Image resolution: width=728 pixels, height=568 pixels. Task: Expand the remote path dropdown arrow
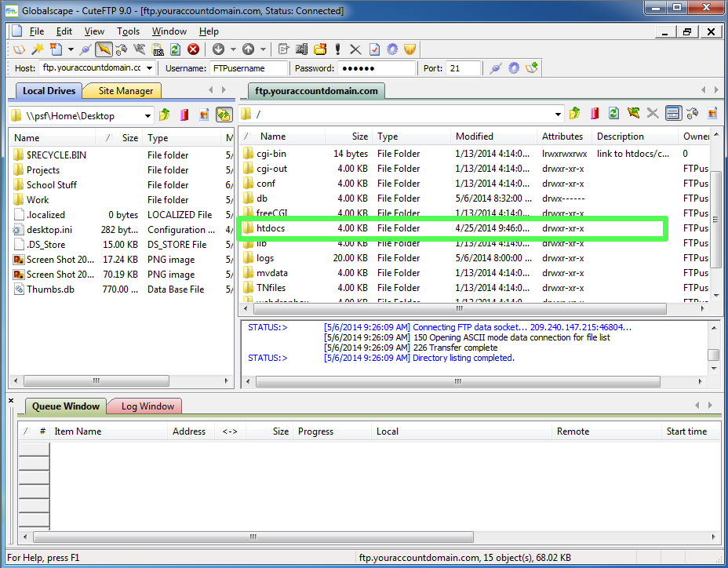[x=558, y=115]
